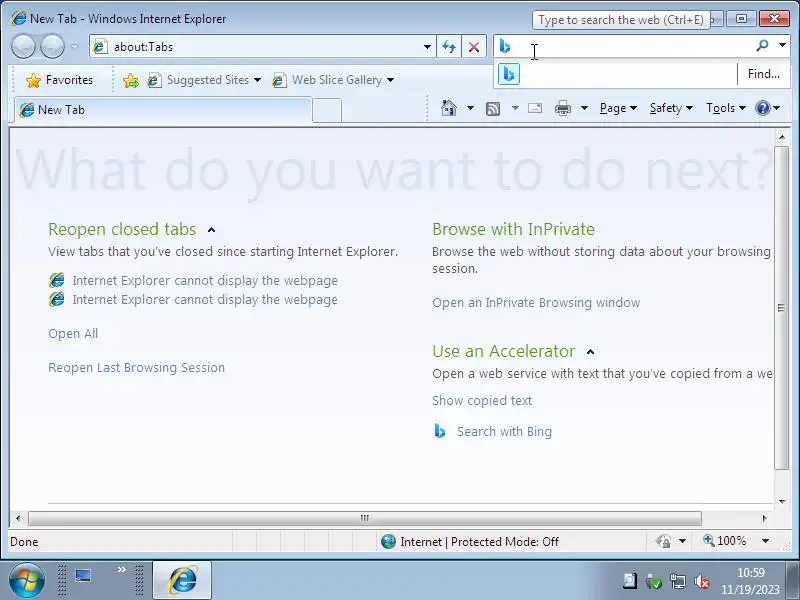The height and width of the screenshot is (600, 800).
Task: Click the Read Mail icon
Action: tap(535, 108)
